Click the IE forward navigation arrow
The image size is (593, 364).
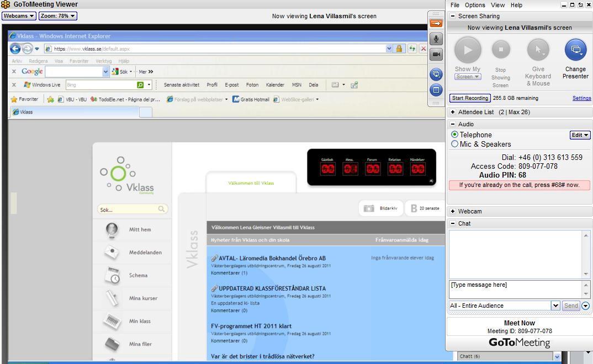coord(27,49)
